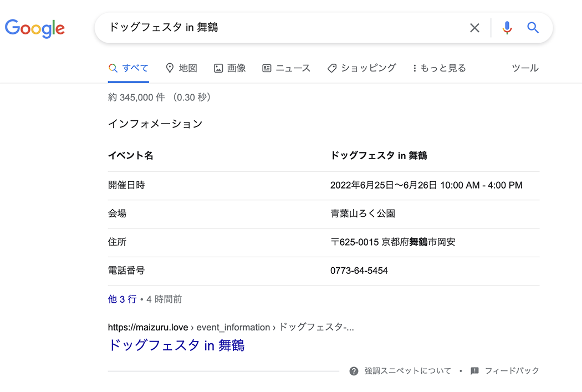Click the phone number 0773-64-5454
The width and height of the screenshot is (582, 392).
(x=359, y=271)
